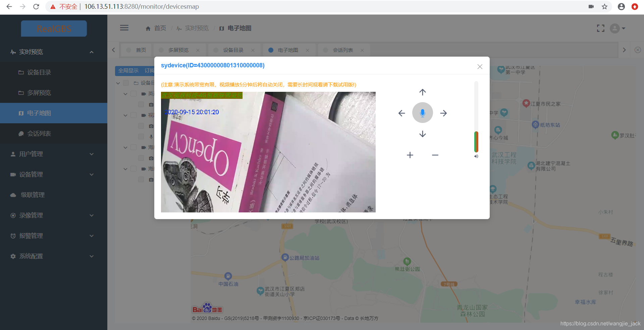Check the root 设备目录 tree checkbox
Screen dimensions: 644x330
pyautogui.click(x=126, y=83)
